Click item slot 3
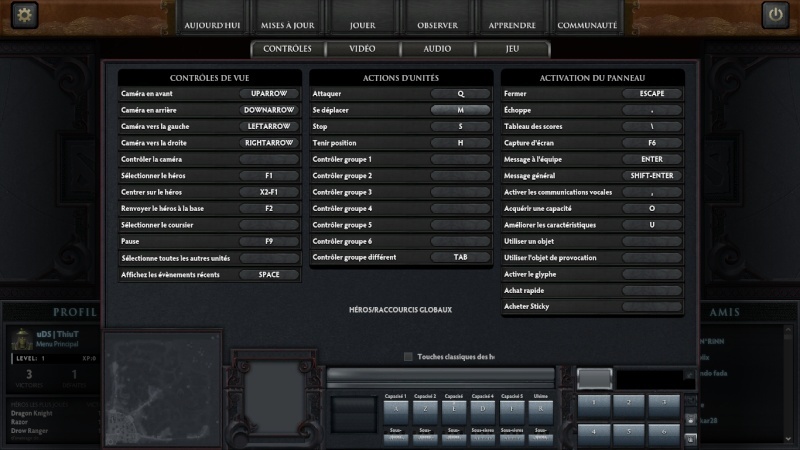Image resolution: width=800 pixels, height=450 pixels. (x=664, y=406)
